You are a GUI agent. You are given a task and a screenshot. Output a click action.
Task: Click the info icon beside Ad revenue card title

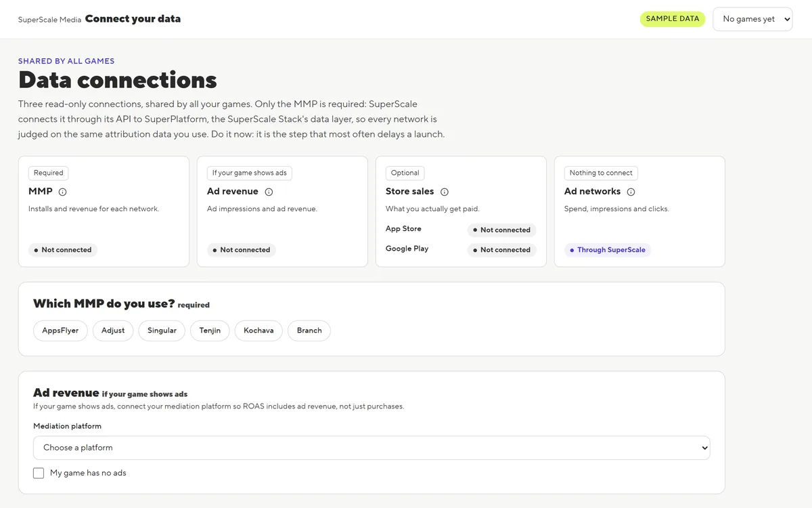click(269, 192)
